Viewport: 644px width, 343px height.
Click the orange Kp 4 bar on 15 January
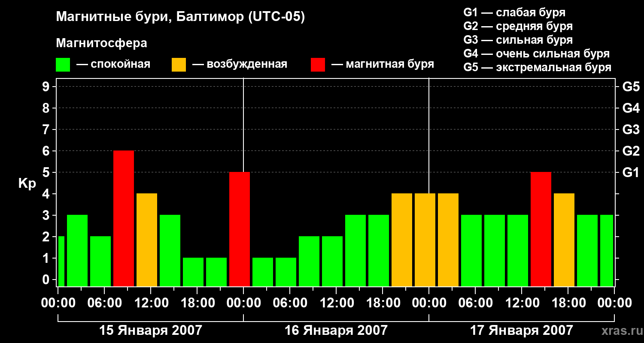click(147, 240)
